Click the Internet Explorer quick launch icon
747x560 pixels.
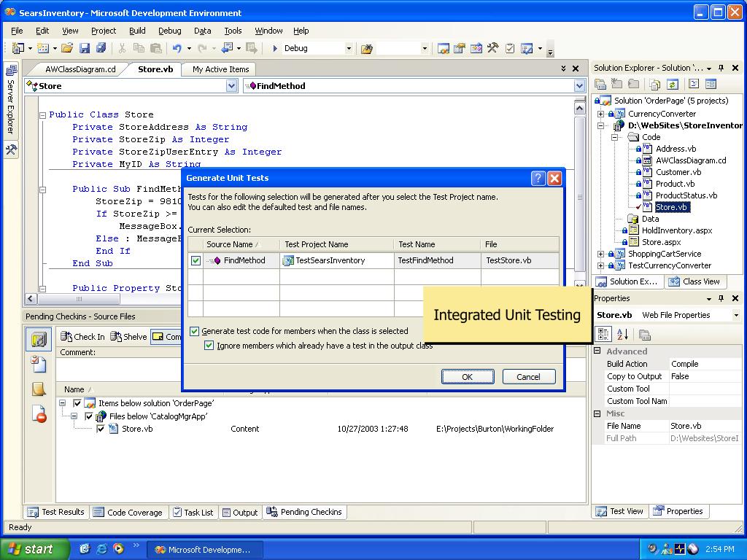102,549
